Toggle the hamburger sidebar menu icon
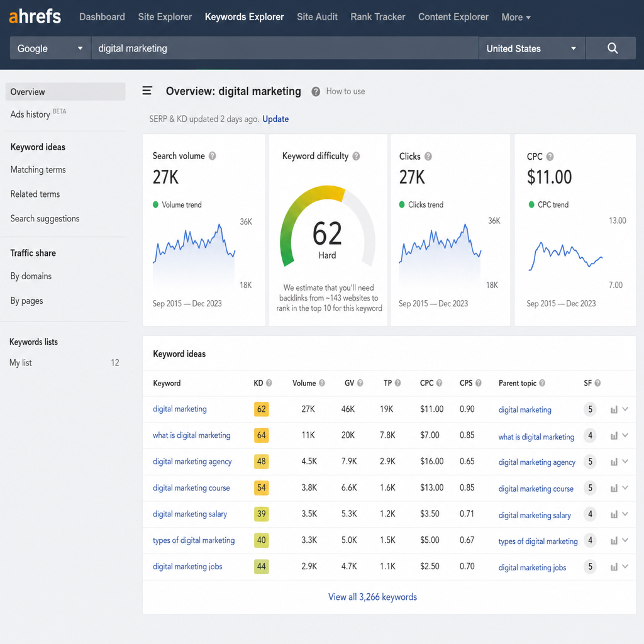Viewport: 644px width, 644px height. point(147,91)
